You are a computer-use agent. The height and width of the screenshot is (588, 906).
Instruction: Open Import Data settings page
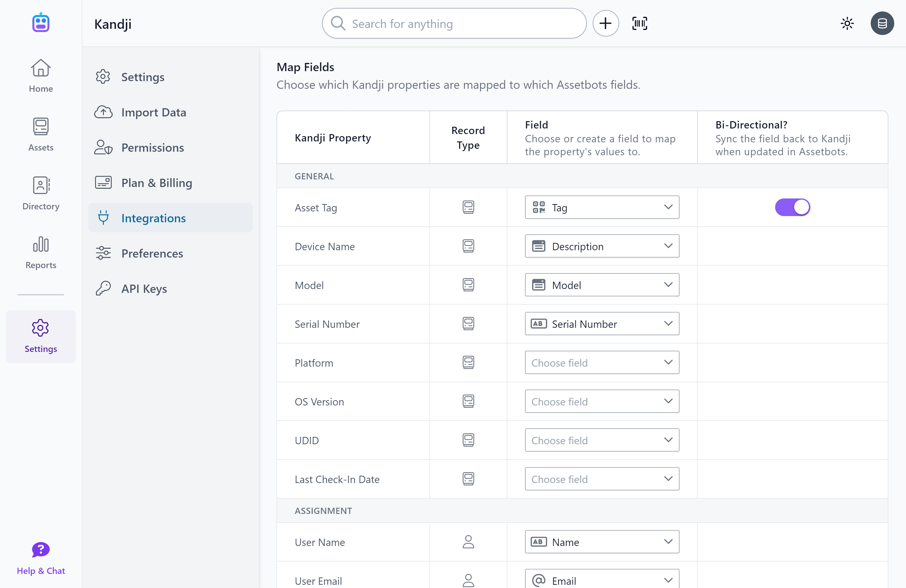pyautogui.click(x=171, y=112)
